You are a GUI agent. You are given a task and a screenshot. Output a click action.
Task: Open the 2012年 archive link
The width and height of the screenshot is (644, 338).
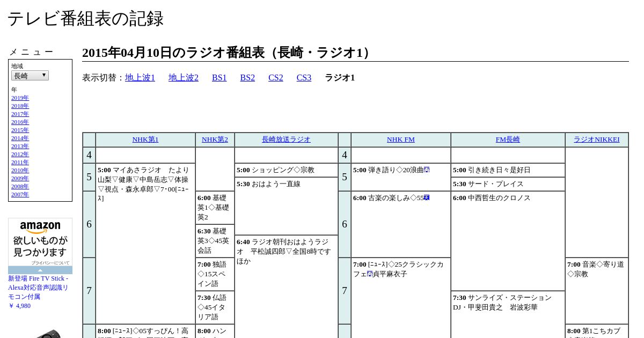tap(20, 154)
